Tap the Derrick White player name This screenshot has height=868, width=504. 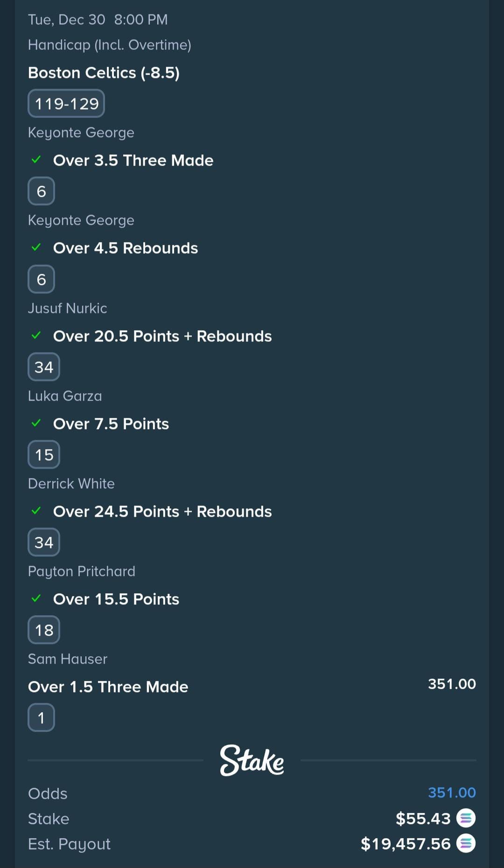[71, 484]
